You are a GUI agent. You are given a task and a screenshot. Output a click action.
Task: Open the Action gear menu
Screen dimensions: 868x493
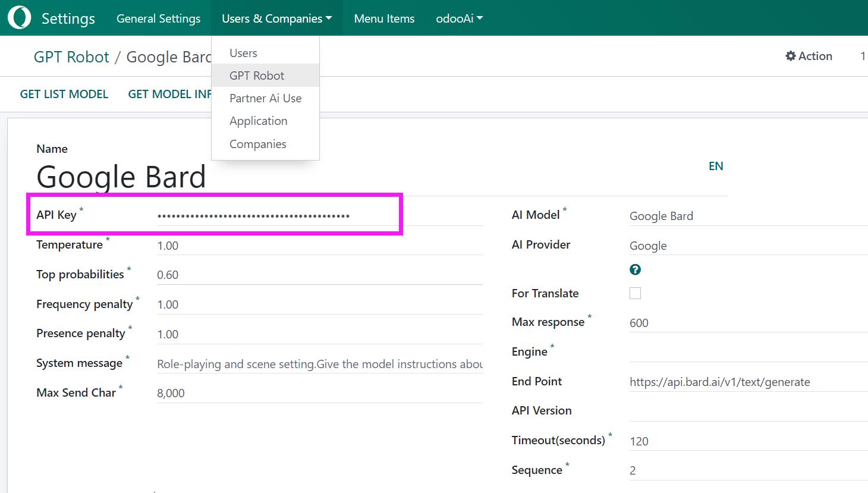pos(809,56)
